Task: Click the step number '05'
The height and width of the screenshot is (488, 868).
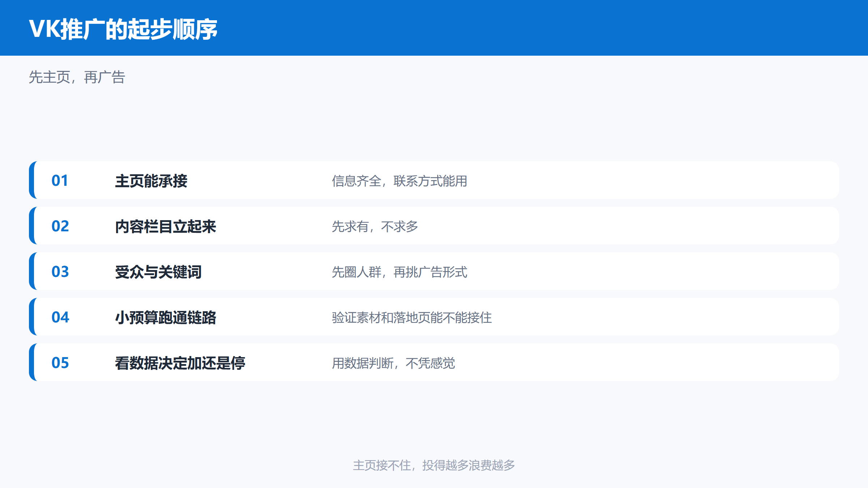Action: [x=60, y=363]
